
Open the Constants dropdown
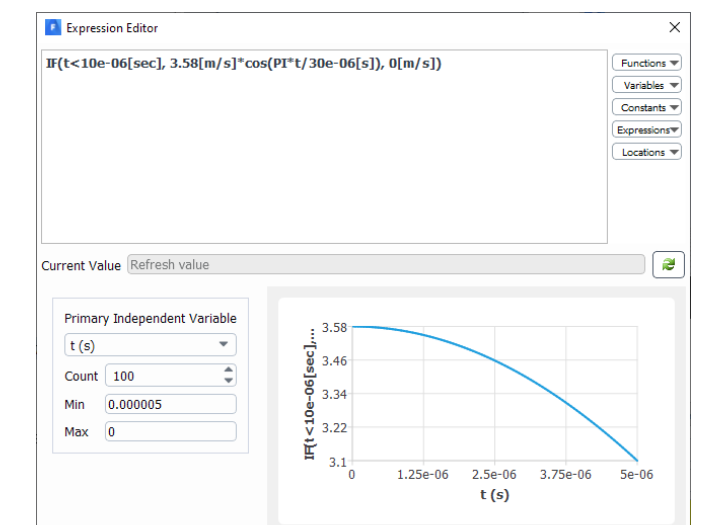[647, 108]
